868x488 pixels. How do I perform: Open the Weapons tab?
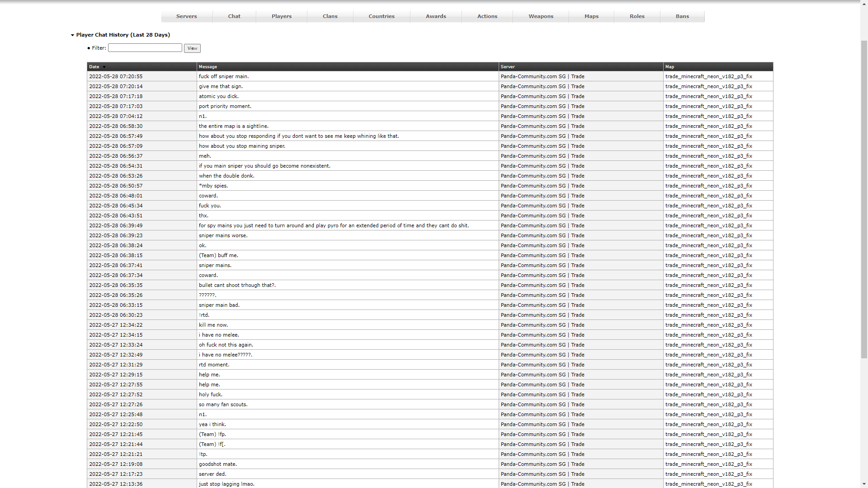click(541, 16)
